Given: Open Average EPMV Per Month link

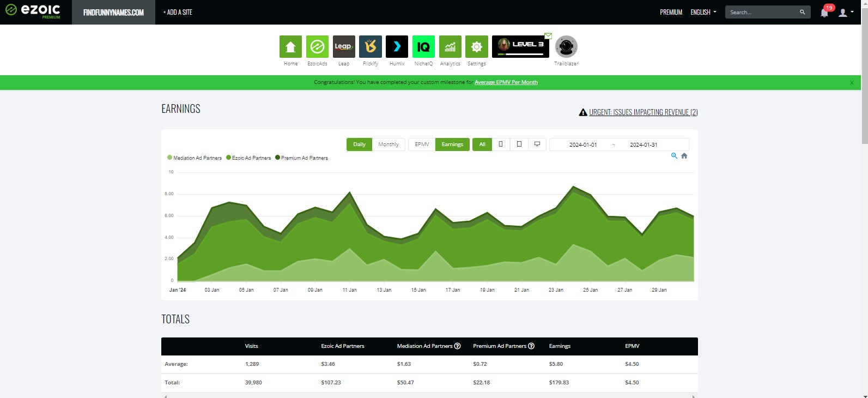Looking at the screenshot, I should [x=506, y=82].
